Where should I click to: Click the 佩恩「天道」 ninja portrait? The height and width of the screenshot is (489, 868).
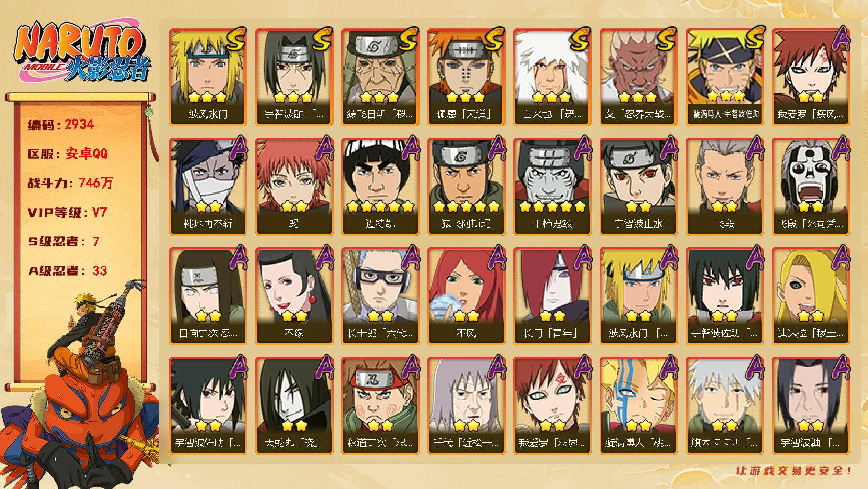pyautogui.click(x=466, y=77)
